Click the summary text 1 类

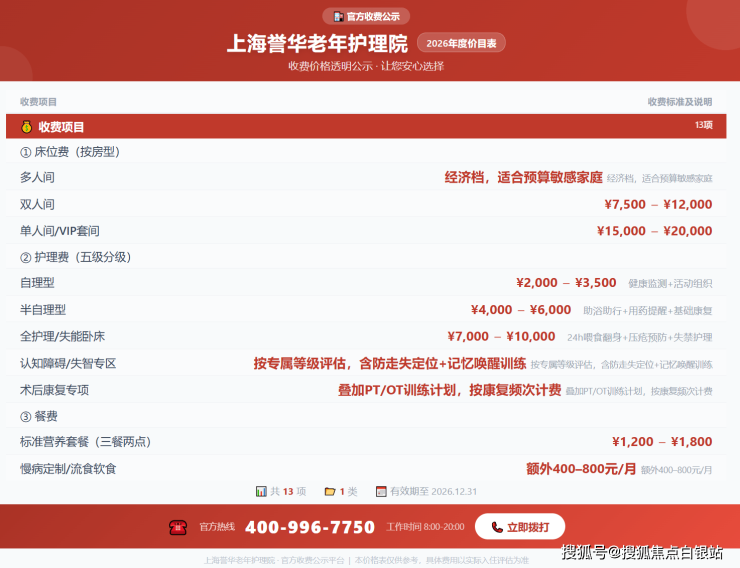(348, 492)
